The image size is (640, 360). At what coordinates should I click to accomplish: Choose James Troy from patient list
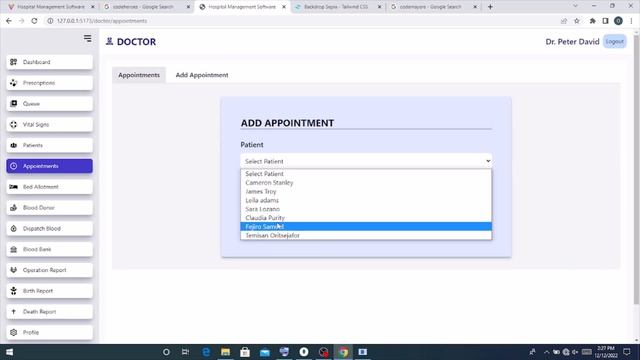click(x=366, y=191)
